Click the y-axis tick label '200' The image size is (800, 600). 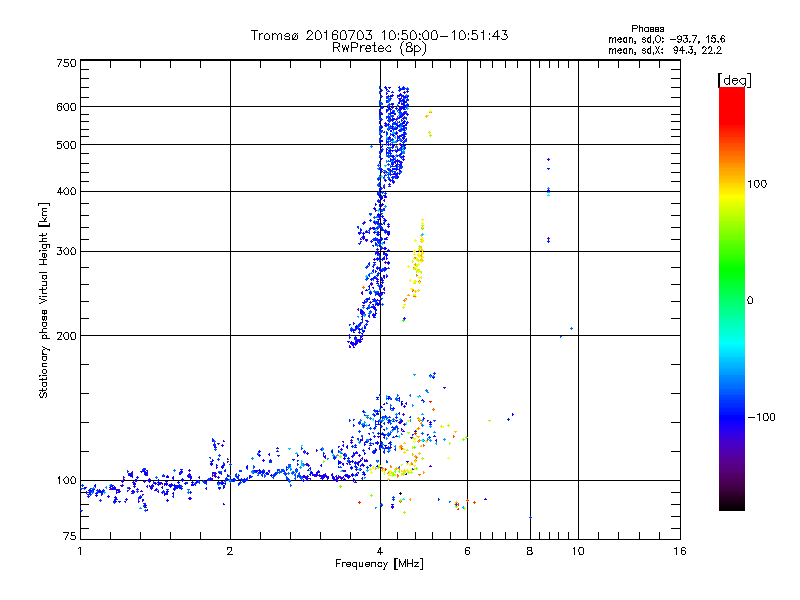(67, 336)
